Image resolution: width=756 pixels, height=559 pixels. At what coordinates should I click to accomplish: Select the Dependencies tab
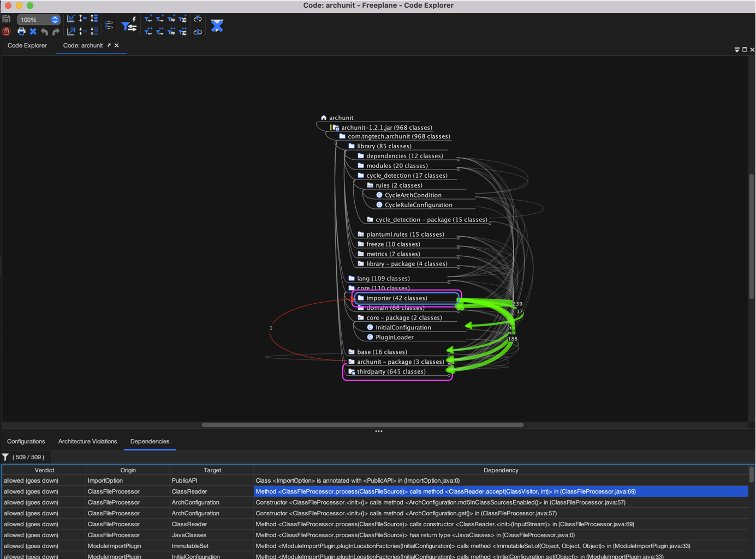[x=150, y=441]
